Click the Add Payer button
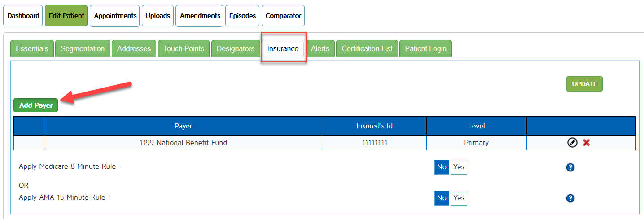 (36, 105)
